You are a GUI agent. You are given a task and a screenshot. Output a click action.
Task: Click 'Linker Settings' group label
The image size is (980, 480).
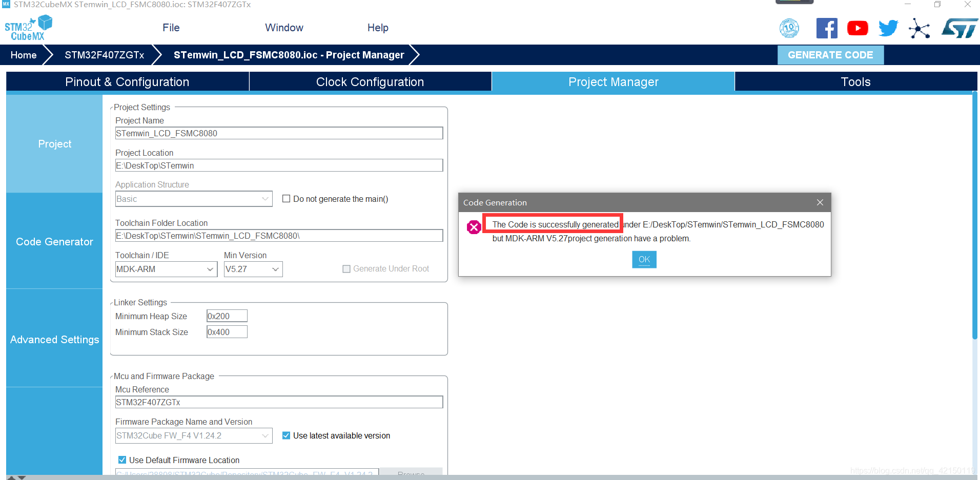point(140,302)
